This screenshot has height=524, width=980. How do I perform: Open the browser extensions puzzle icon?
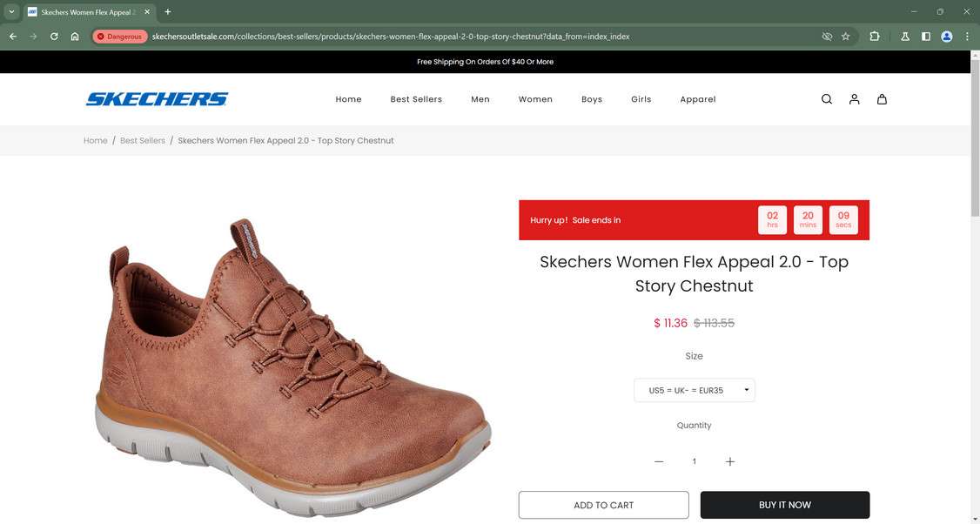click(x=875, y=37)
